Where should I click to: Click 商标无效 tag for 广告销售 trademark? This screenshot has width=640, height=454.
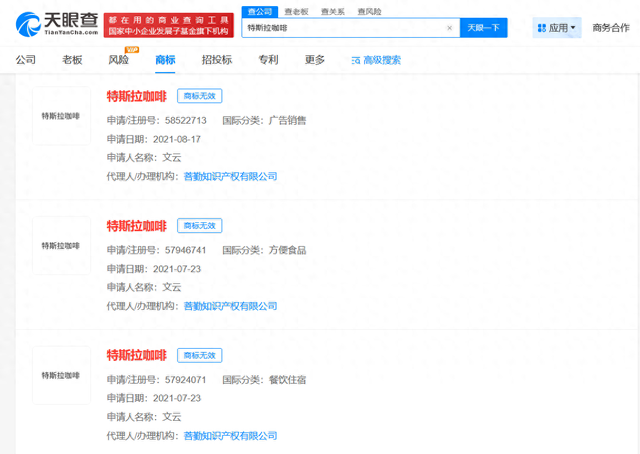200,96
